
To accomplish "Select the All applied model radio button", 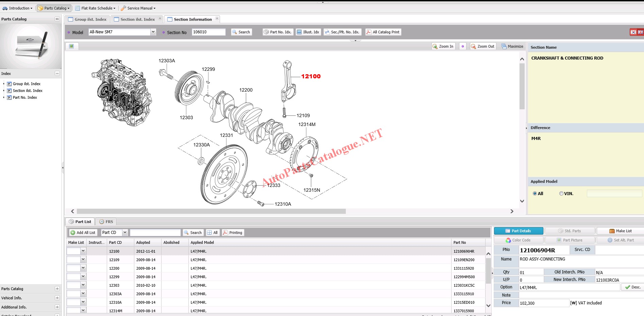I will (x=535, y=193).
